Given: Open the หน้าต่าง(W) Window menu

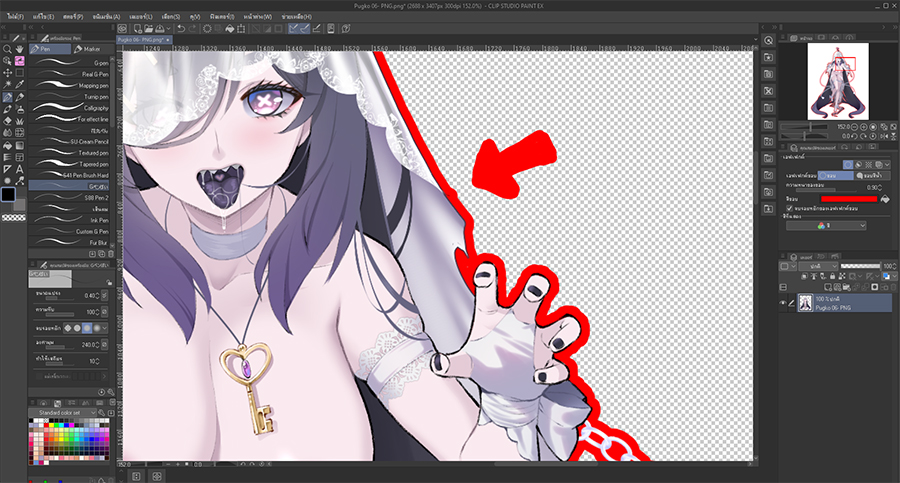Looking at the screenshot, I should click(258, 17).
